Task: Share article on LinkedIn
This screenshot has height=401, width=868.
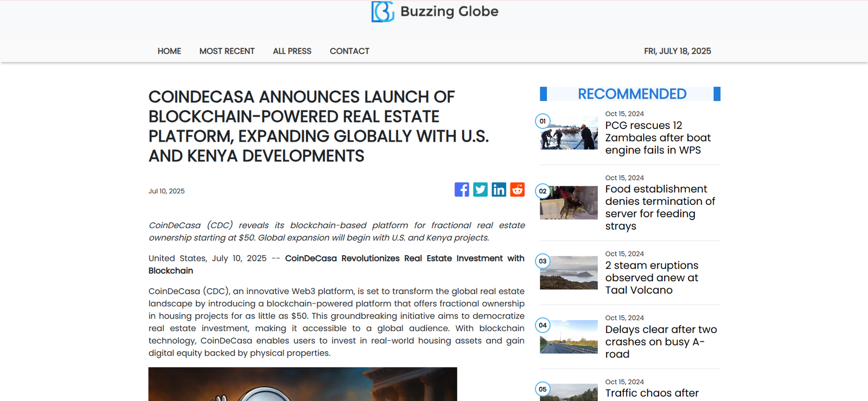Action: click(499, 189)
